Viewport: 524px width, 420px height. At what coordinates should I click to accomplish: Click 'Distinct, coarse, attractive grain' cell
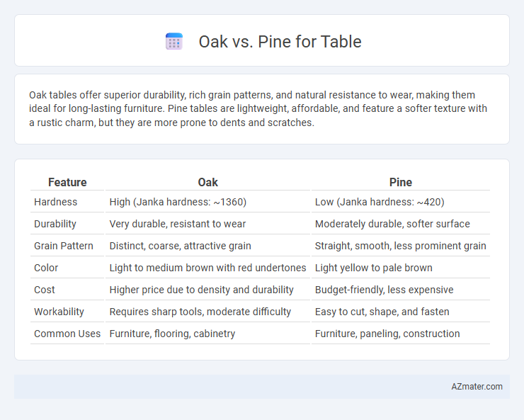pos(180,246)
